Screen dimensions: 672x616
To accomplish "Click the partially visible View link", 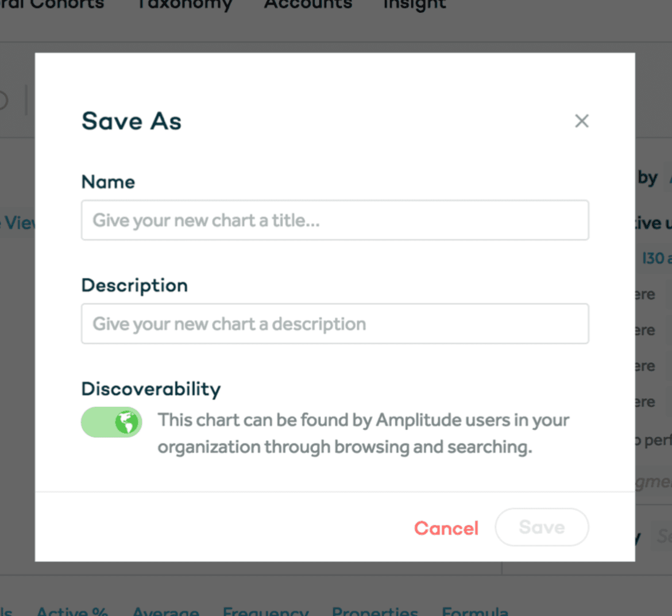I will (x=18, y=223).
